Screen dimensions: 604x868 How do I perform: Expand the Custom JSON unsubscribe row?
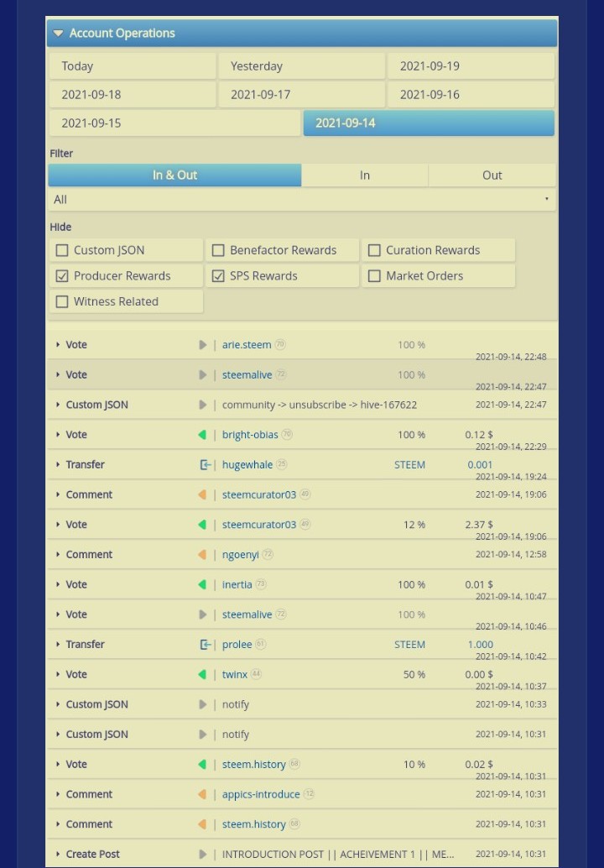pyautogui.click(x=58, y=405)
